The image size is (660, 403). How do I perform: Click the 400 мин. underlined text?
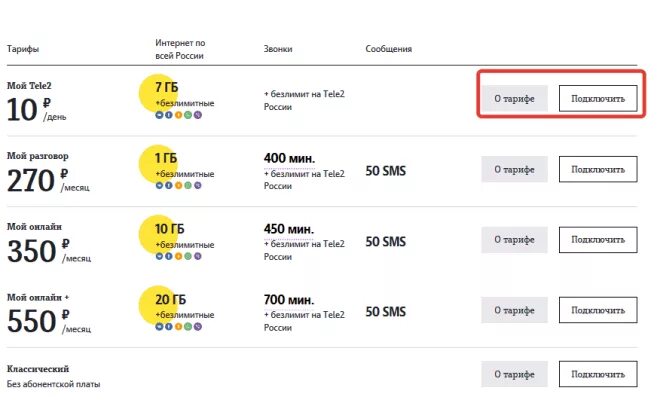coord(289,158)
